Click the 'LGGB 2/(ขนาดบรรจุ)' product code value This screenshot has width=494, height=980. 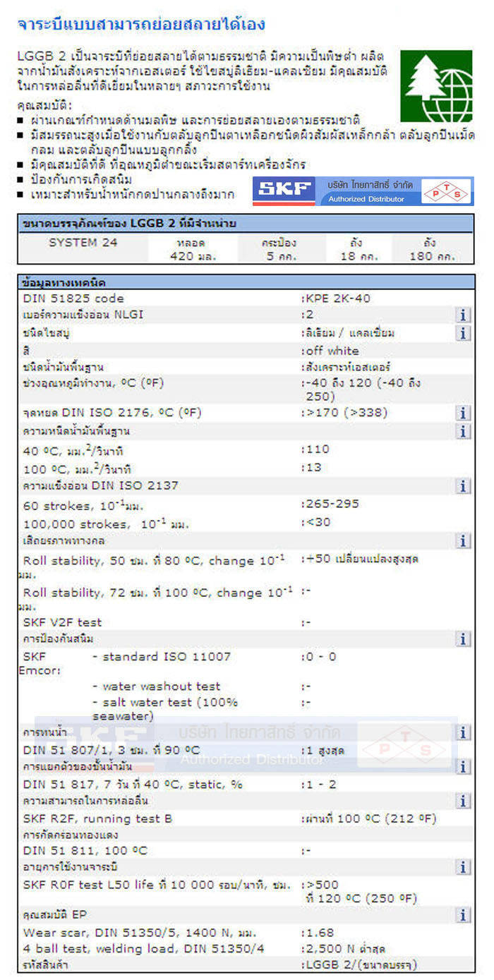pos(360,965)
